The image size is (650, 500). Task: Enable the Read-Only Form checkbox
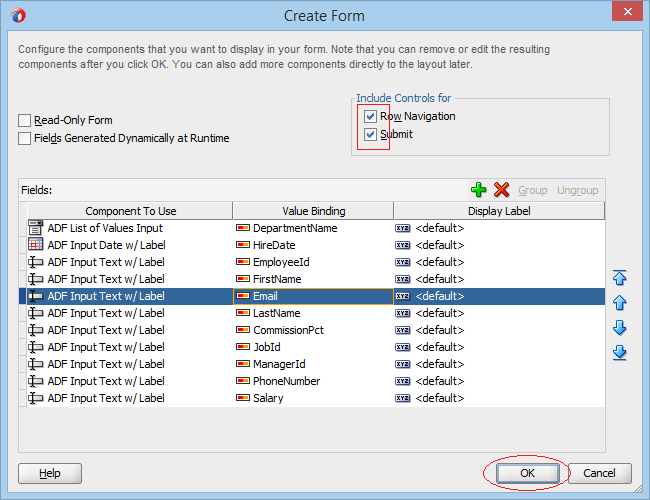point(24,120)
